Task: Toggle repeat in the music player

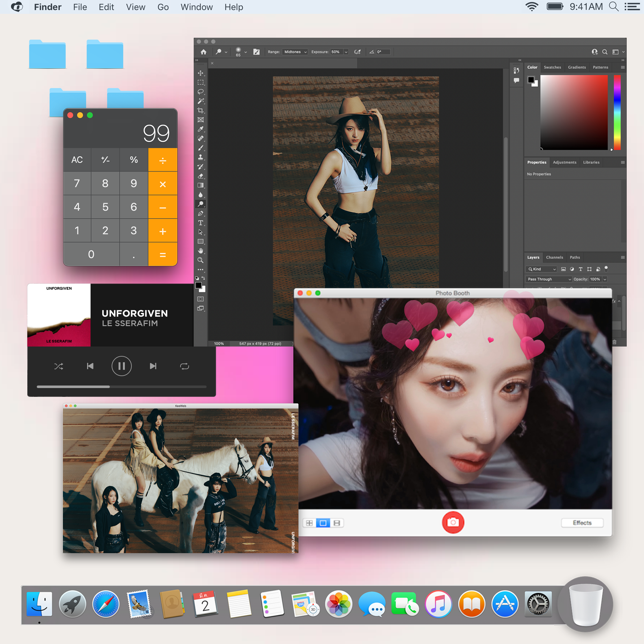Action: 184,366
